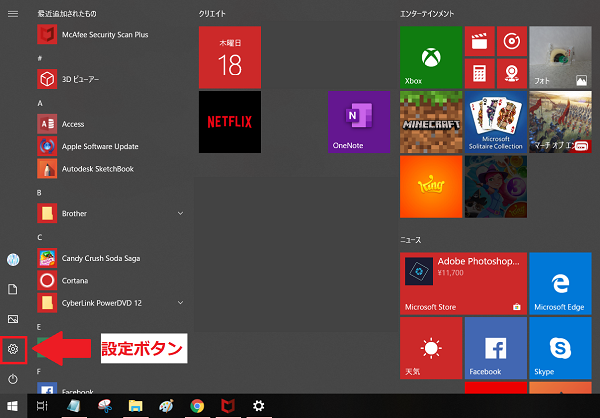Screen dimensions: 600x418
Task: Expand the Brother folder chevron
Action: click(180, 213)
